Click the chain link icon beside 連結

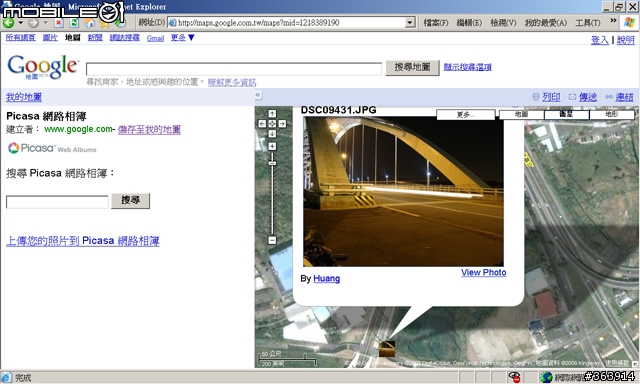(x=609, y=97)
